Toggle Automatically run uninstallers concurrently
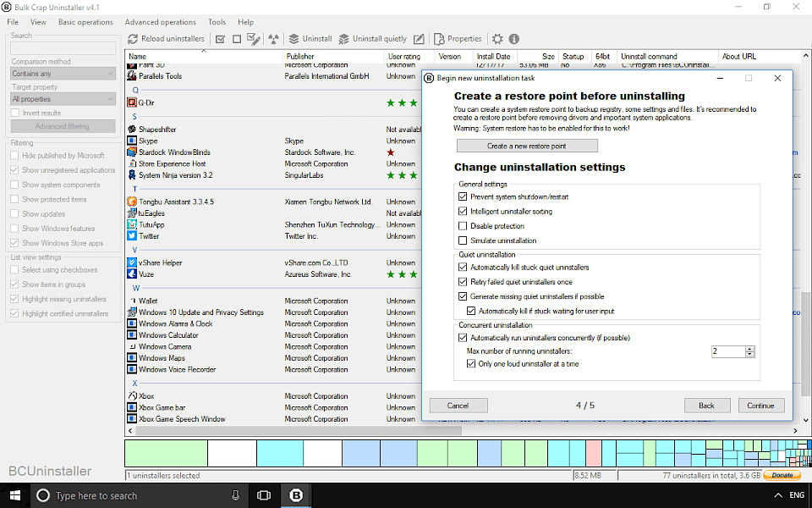 click(463, 338)
